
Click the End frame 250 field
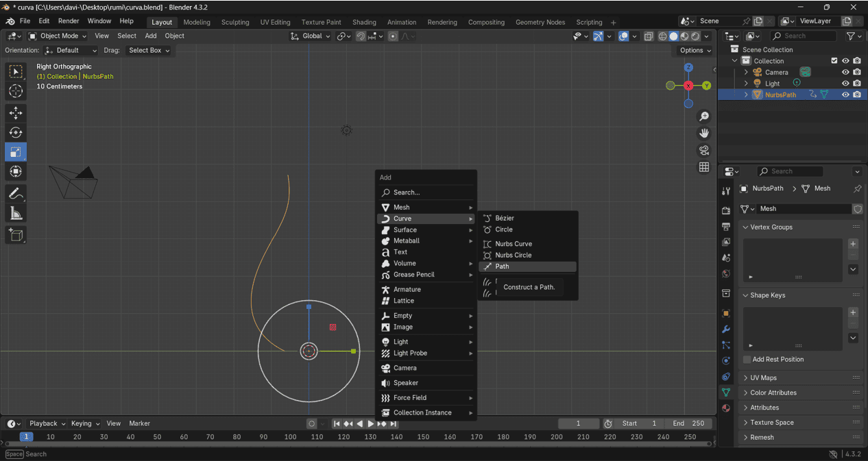[x=689, y=423]
